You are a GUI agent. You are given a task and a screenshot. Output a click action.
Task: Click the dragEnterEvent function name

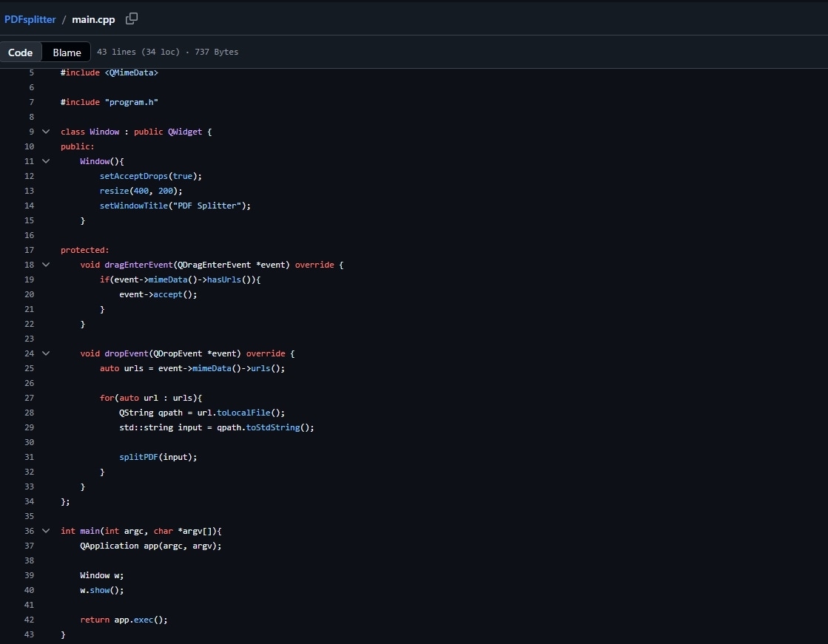coord(138,265)
